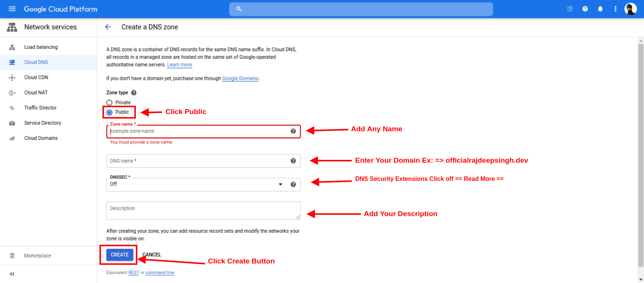Select the Private zone type radio button
The image size is (644, 283).
tap(109, 103)
